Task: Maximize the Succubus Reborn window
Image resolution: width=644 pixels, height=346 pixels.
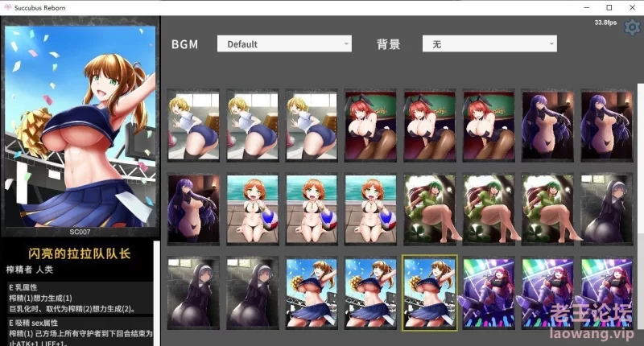Action: pos(609,7)
